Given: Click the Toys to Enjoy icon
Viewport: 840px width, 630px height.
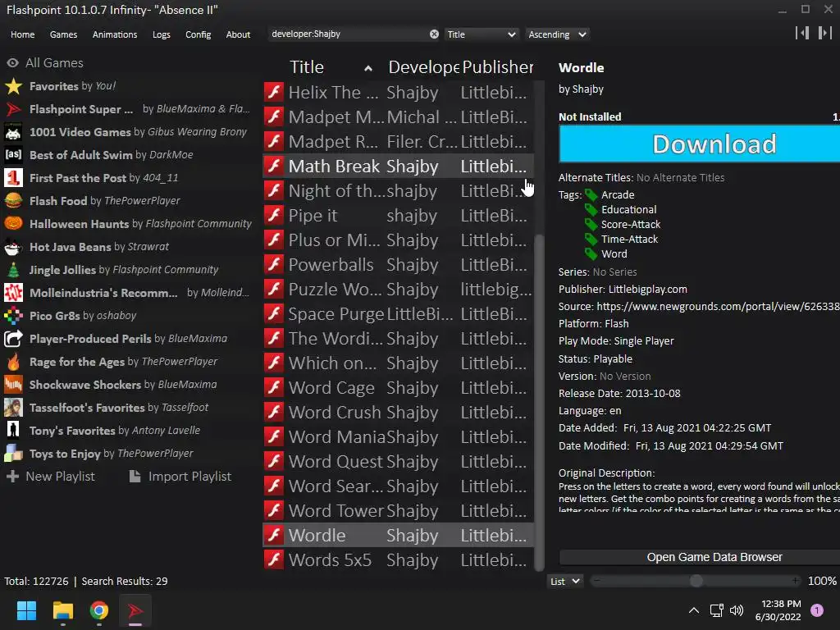Looking at the screenshot, I should click(13, 454).
